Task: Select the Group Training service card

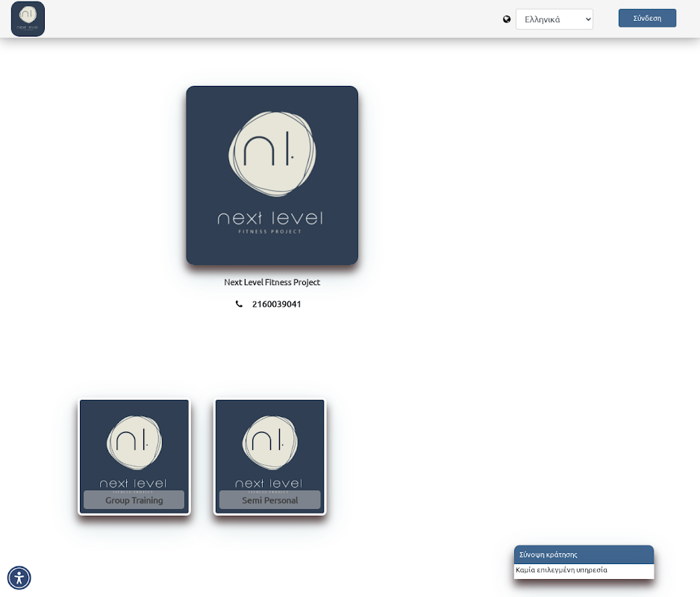Action: (x=134, y=457)
